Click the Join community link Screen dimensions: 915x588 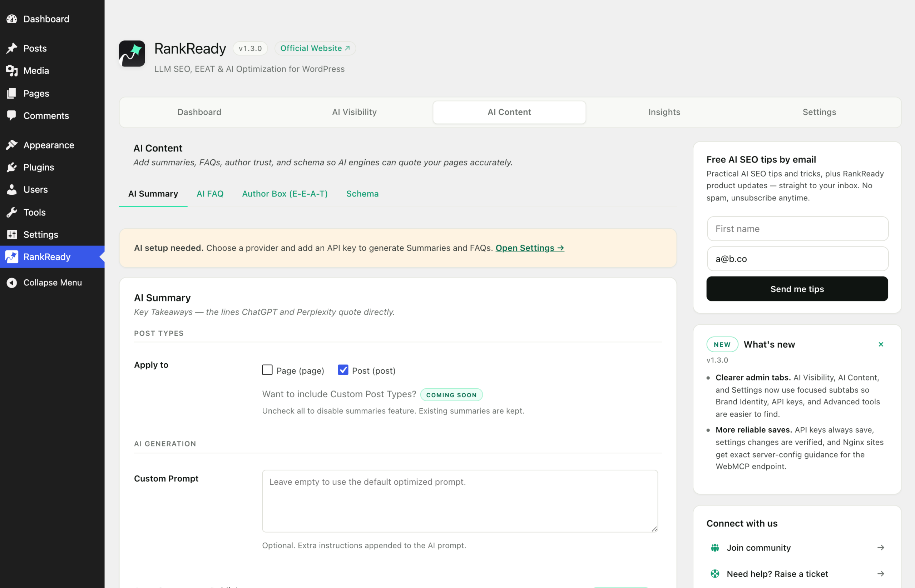point(797,548)
